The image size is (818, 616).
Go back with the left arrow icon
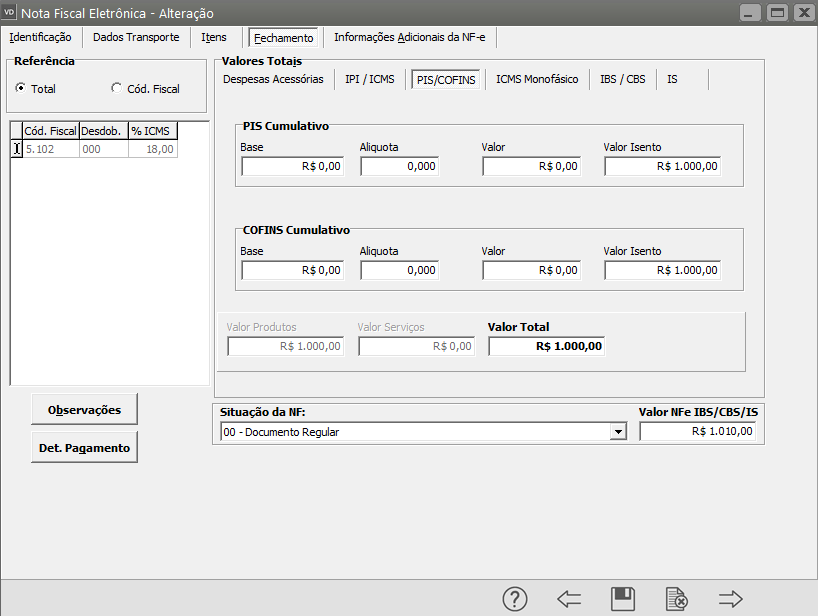[569, 599]
